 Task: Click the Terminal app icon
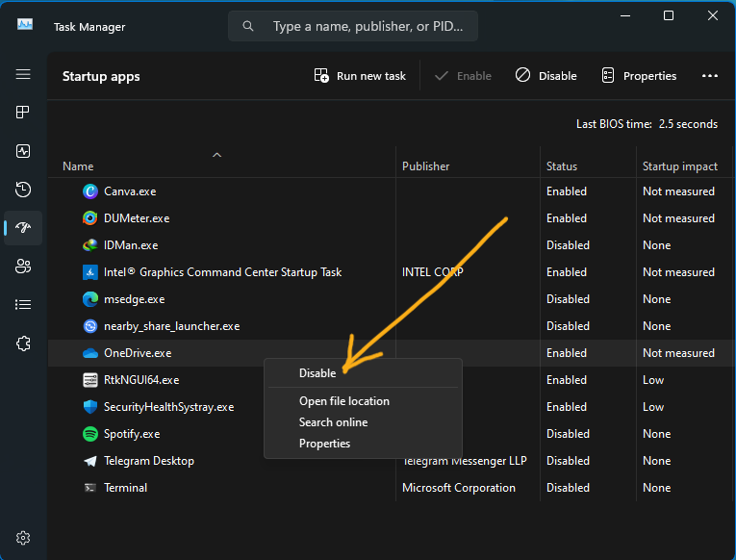coord(90,488)
